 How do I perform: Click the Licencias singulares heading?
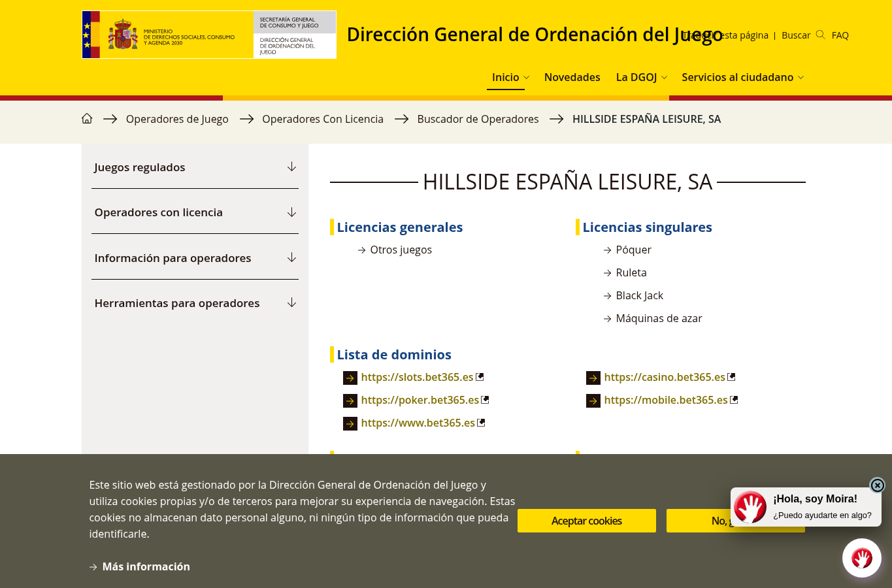click(647, 227)
